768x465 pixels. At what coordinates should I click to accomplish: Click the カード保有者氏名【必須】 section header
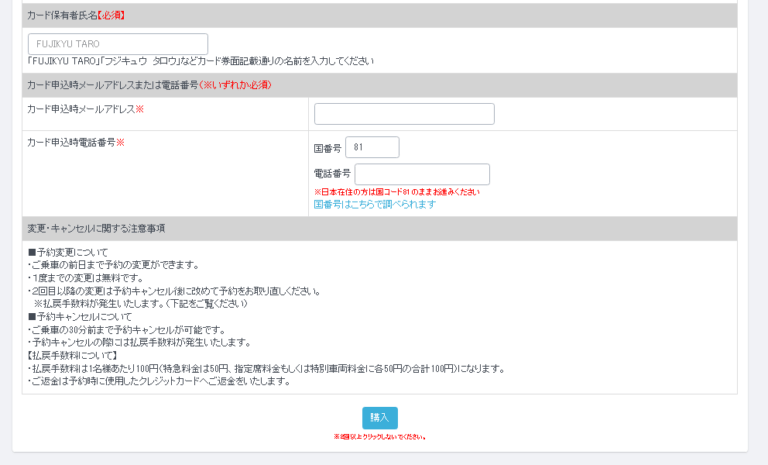[x=76, y=16]
